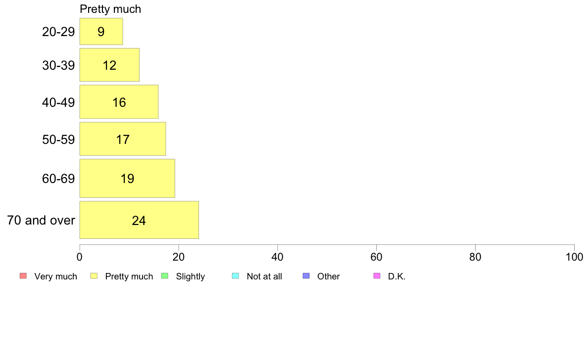Click the "Slightly" legend label text
The height and width of the screenshot is (364, 588).
[190, 276]
